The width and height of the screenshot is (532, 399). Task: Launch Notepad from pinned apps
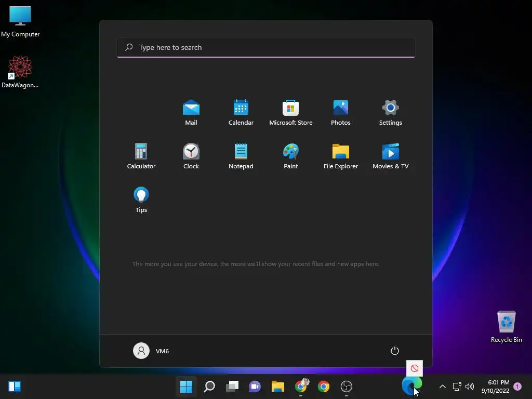coord(241,156)
